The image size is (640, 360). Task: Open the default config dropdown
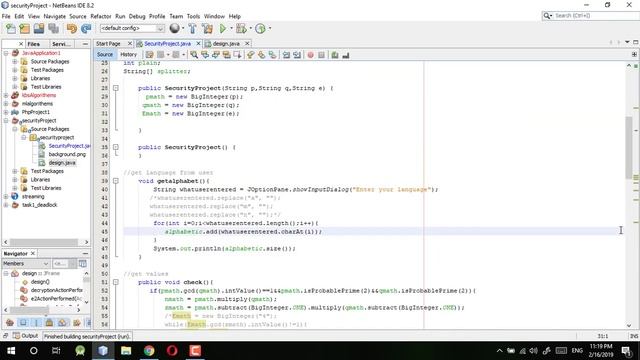[x=132, y=28]
